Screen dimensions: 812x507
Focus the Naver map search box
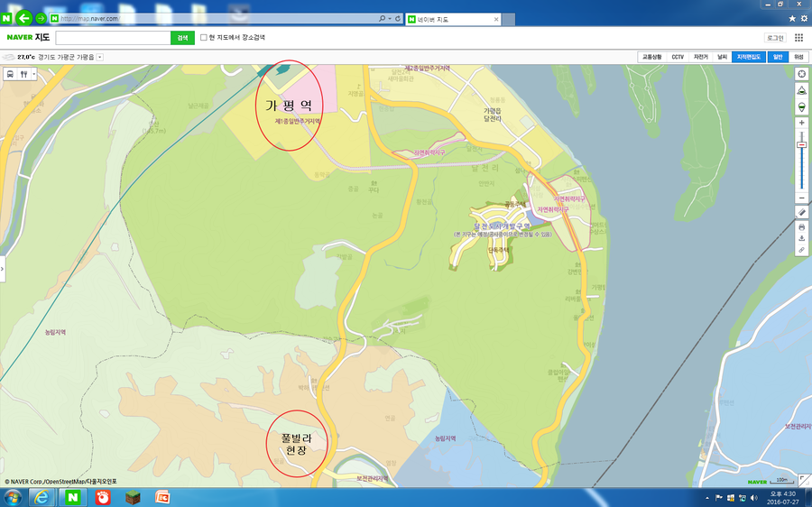[113, 38]
